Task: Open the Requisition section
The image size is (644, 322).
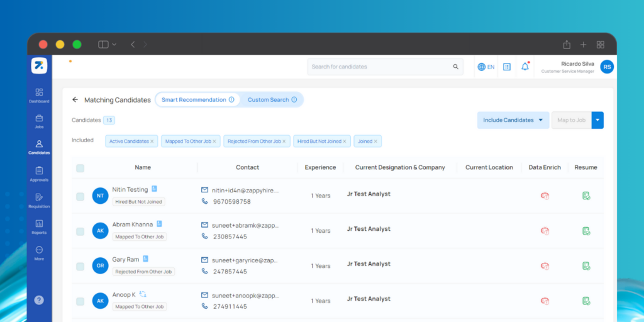Action: (x=39, y=200)
